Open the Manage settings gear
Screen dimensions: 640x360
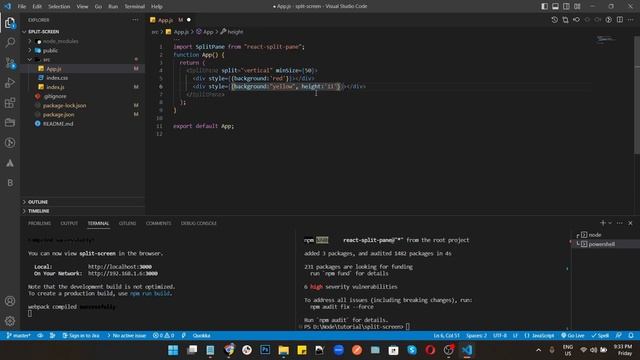10,321
